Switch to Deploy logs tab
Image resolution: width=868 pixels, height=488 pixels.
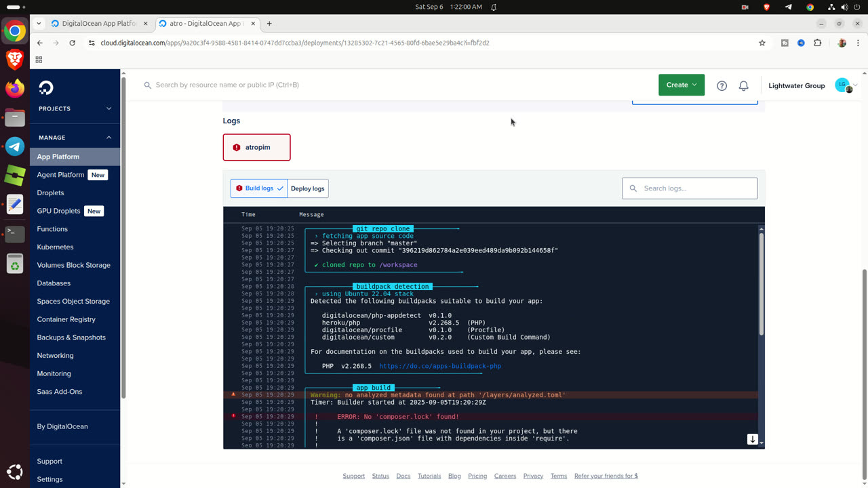308,188
